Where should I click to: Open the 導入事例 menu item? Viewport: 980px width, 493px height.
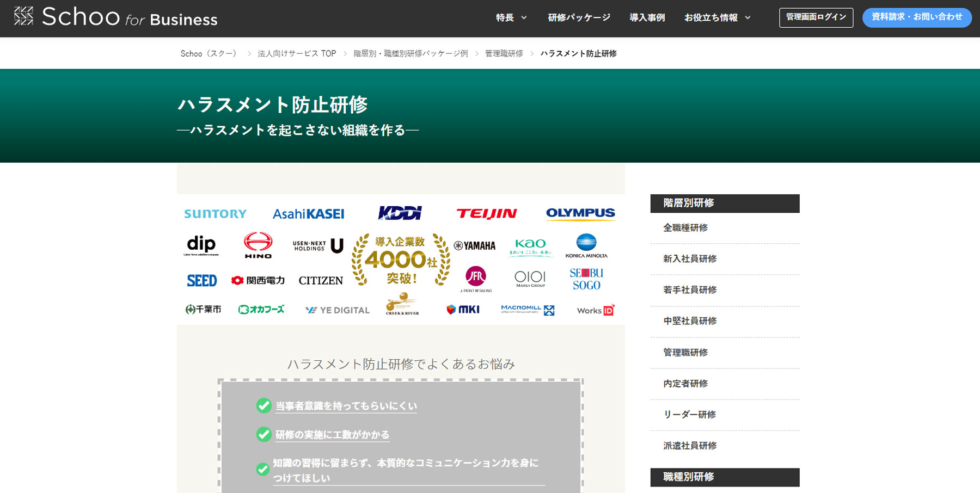(x=647, y=17)
